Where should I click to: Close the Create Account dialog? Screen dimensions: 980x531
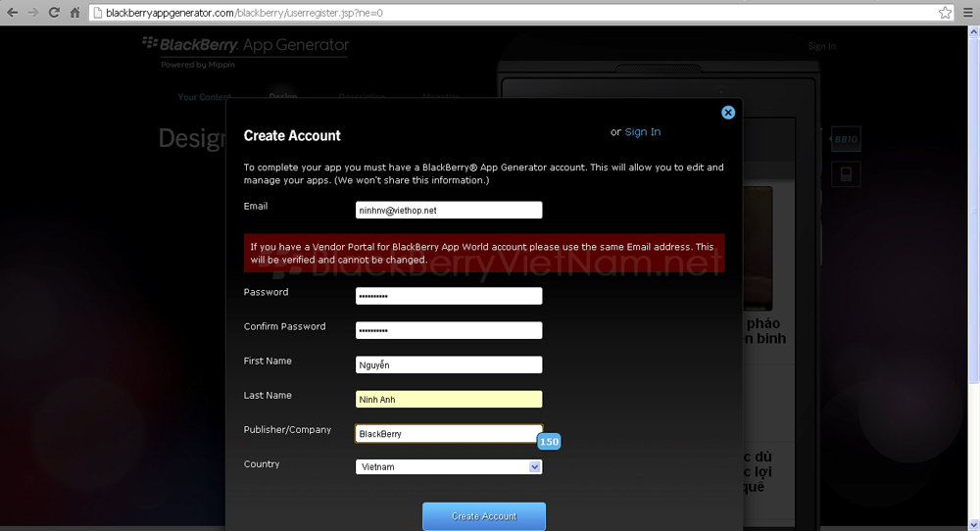click(x=728, y=113)
